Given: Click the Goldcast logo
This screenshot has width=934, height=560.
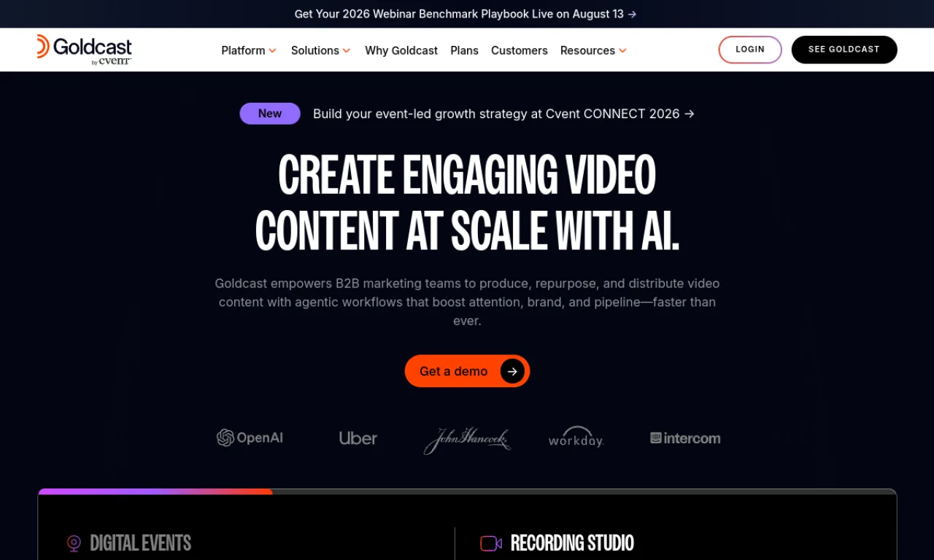Looking at the screenshot, I should pyautogui.click(x=84, y=50).
